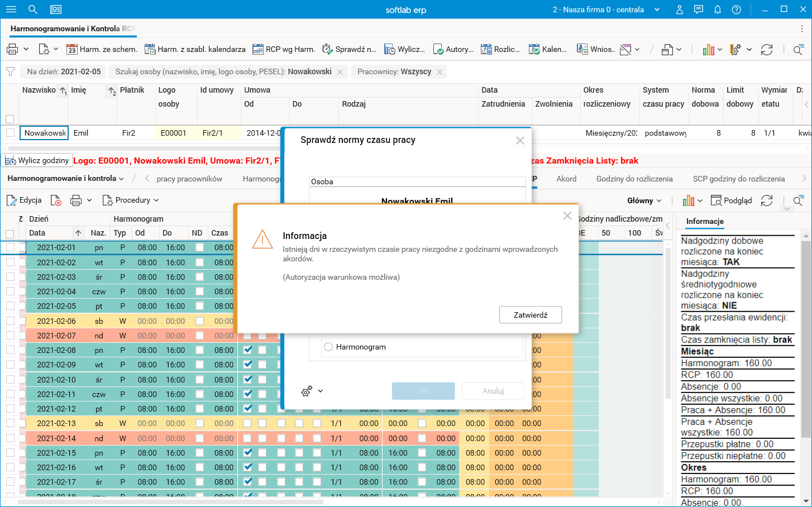Click the gear settings icon in top toolbar

pos(735,50)
